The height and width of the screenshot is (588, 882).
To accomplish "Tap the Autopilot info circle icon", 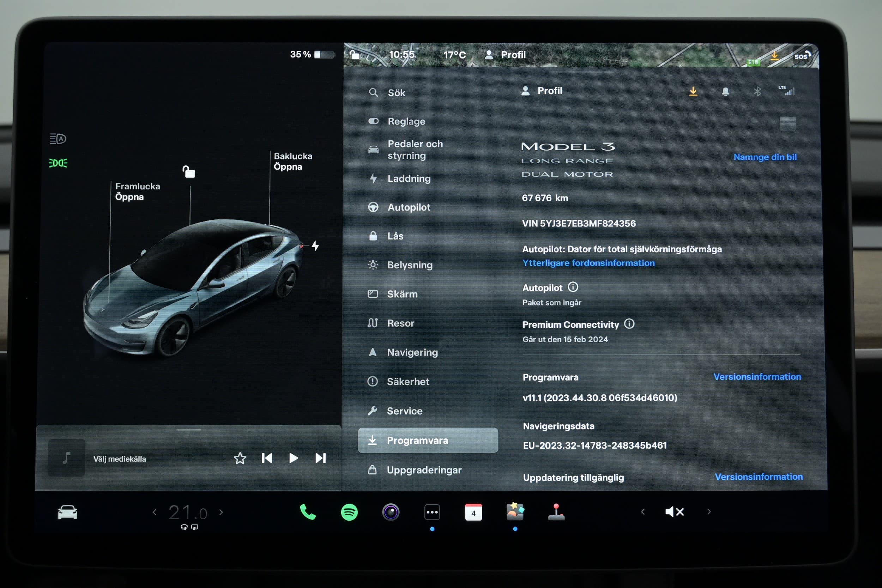I will pos(573,287).
